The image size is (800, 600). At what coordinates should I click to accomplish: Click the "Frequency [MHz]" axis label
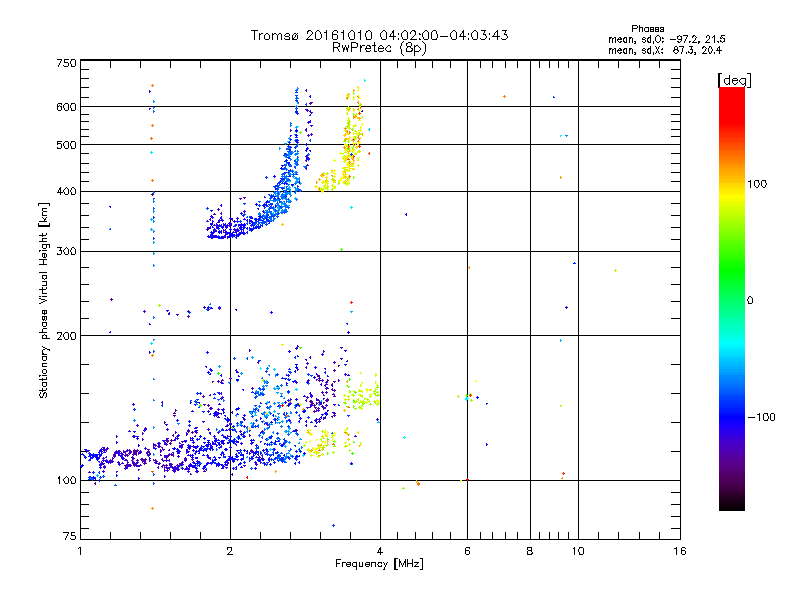[379, 564]
